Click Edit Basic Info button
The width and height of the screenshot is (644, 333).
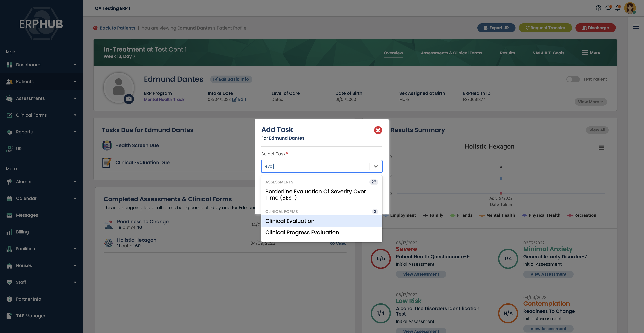click(x=231, y=79)
